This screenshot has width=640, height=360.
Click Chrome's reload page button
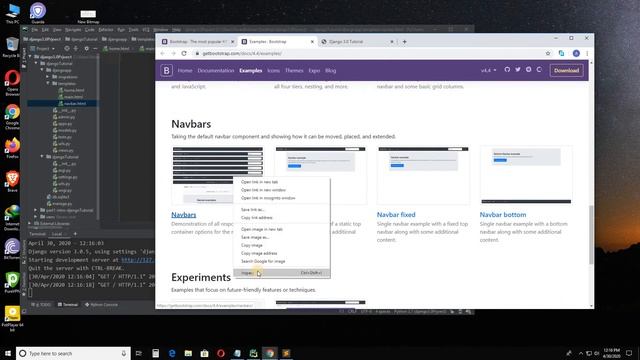coord(184,53)
